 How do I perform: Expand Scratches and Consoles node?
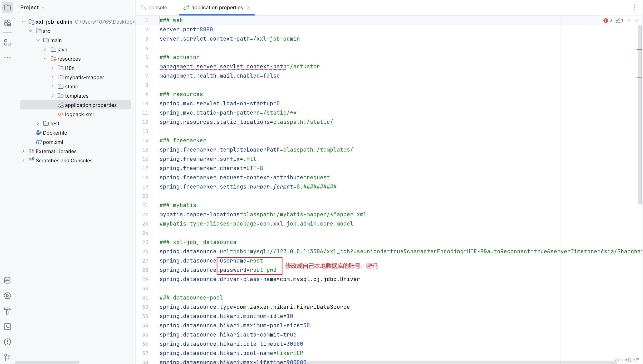click(23, 160)
